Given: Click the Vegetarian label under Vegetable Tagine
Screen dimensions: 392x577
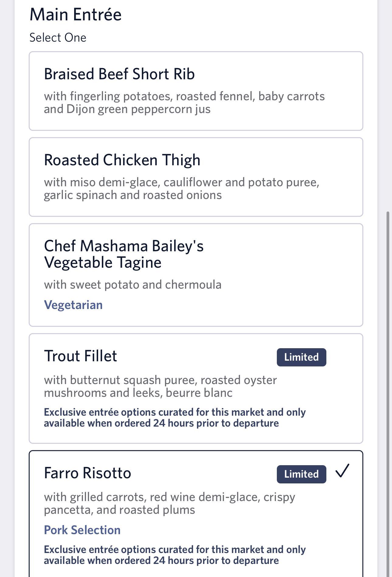Looking at the screenshot, I should [x=73, y=305].
